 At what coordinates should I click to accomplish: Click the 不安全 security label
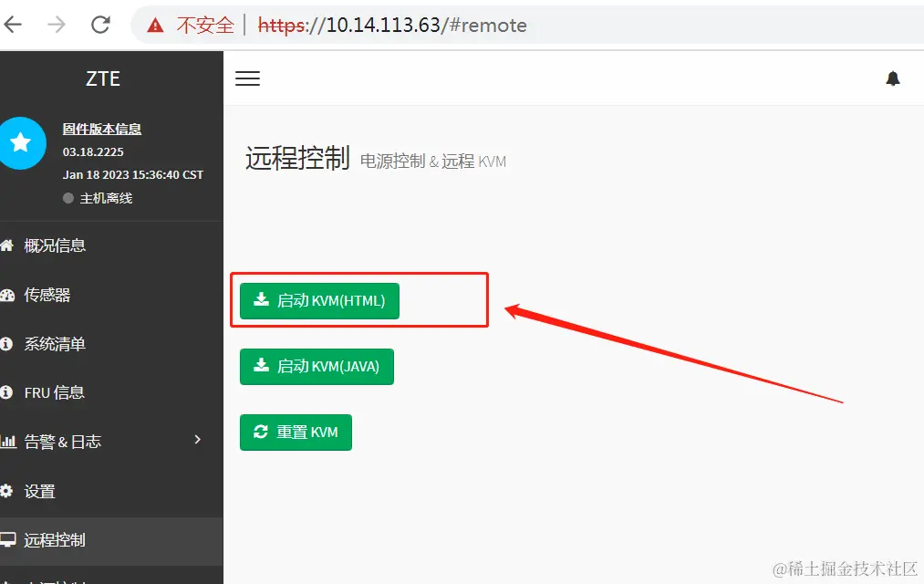coord(205,26)
